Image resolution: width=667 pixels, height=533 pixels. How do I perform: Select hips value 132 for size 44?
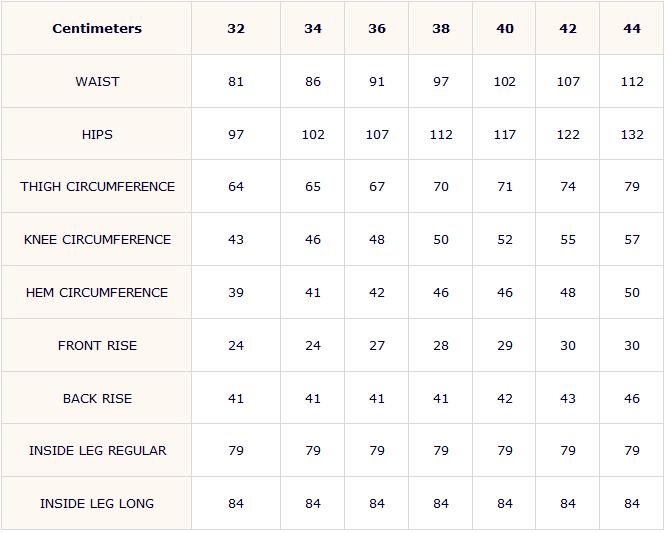[632, 134]
